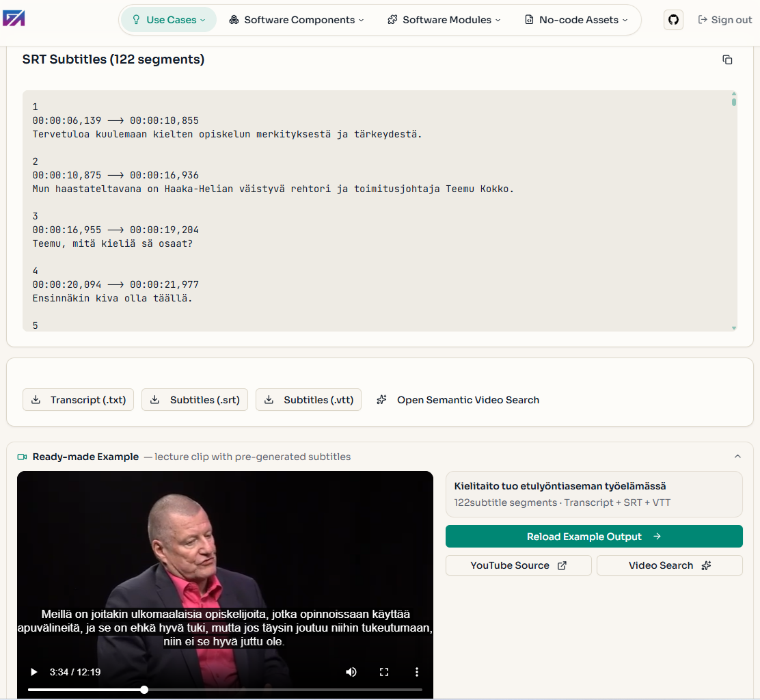
Task: Click subtitle line 'Teemu, mitä kieliä sä osaat?'
Action: [113, 244]
